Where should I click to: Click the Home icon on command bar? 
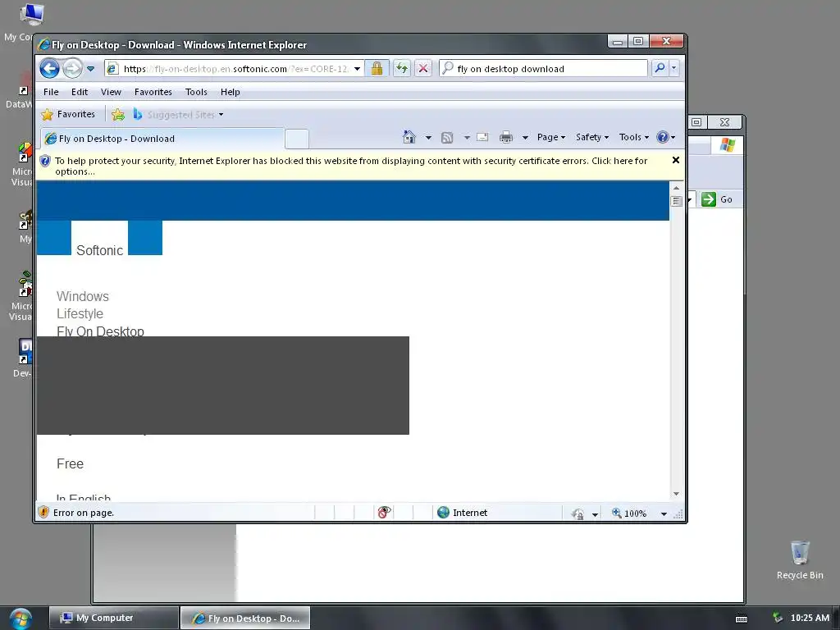(x=409, y=137)
